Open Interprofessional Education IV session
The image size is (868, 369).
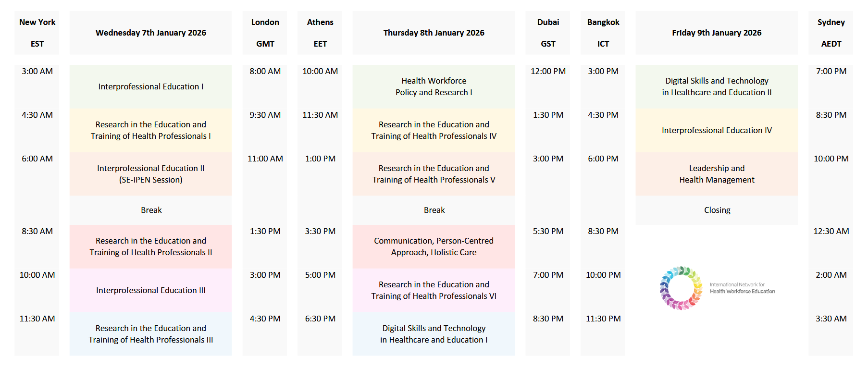point(716,130)
